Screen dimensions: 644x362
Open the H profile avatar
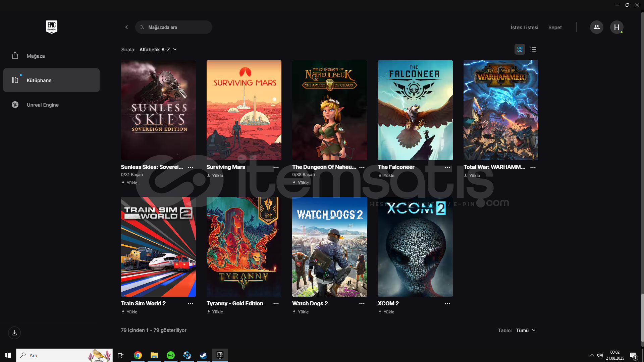[616, 27]
